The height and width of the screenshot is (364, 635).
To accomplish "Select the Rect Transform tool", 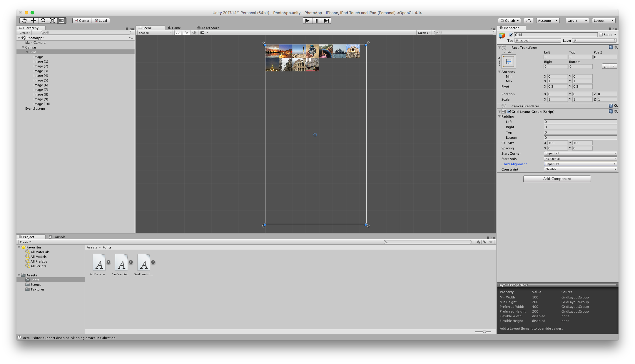I will point(61,20).
